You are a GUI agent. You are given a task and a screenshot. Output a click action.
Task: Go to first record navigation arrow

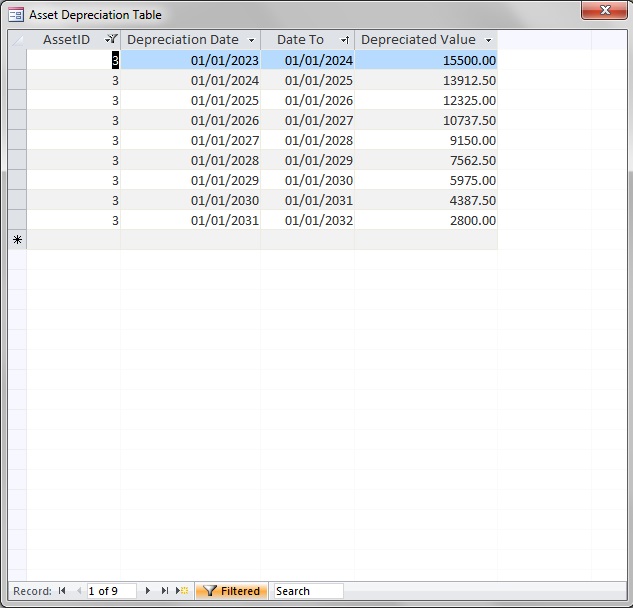click(x=62, y=591)
